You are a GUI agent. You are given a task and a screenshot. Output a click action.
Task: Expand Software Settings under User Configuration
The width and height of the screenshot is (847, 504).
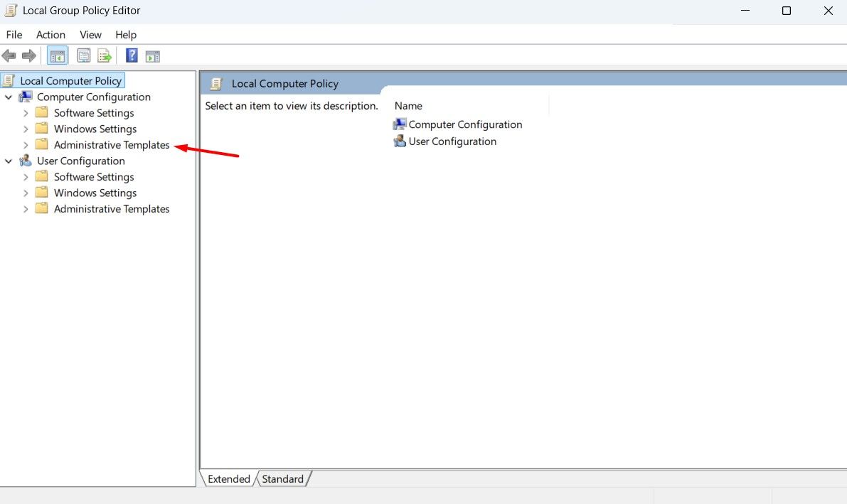(26, 177)
